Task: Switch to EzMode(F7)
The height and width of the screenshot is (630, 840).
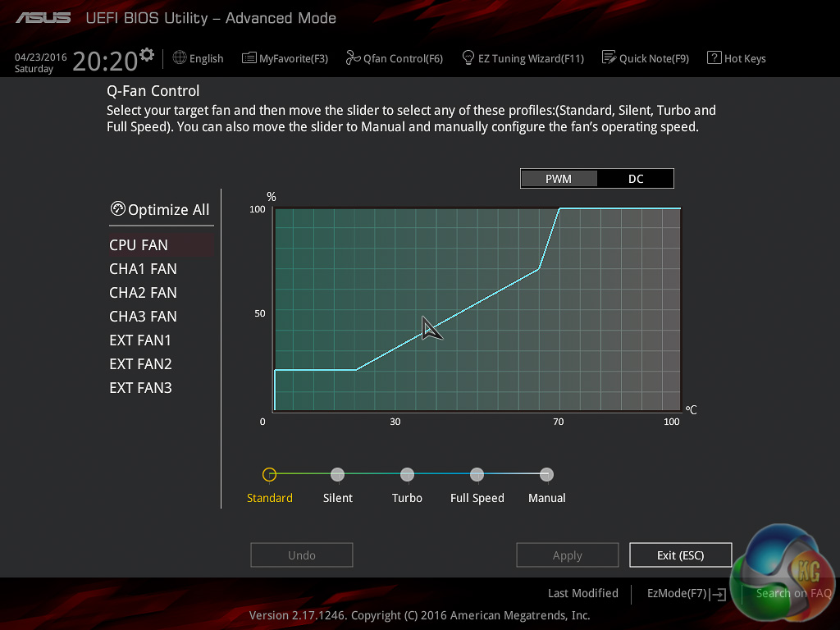Action: click(x=677, y=593)
